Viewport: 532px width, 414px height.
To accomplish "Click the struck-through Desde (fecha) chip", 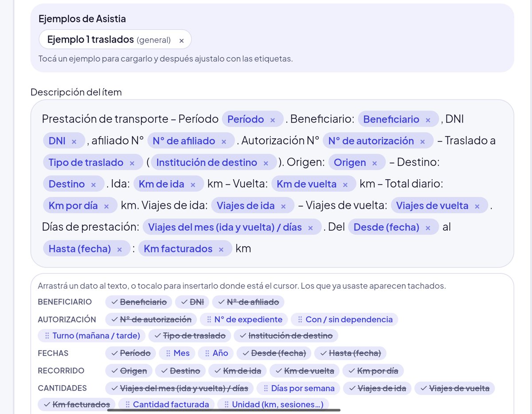I will pos(274,353).
